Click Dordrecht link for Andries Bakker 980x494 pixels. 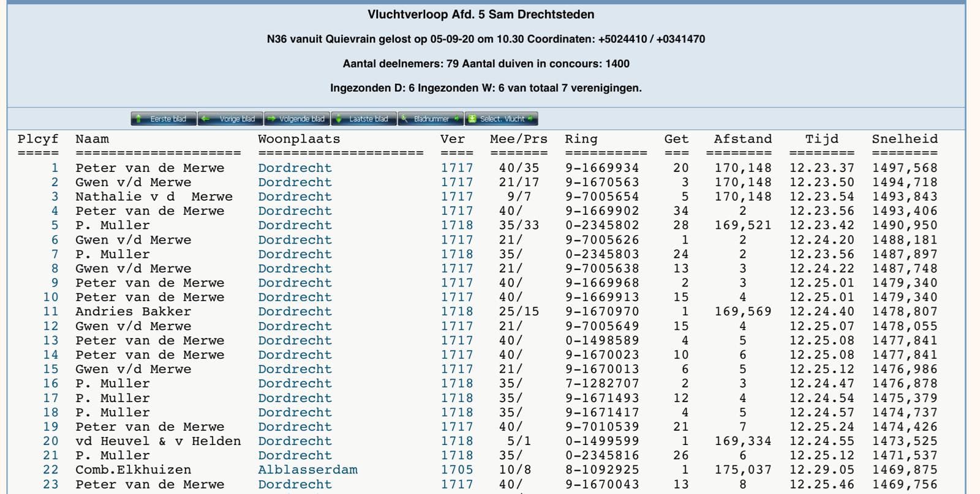coord(295,312)
